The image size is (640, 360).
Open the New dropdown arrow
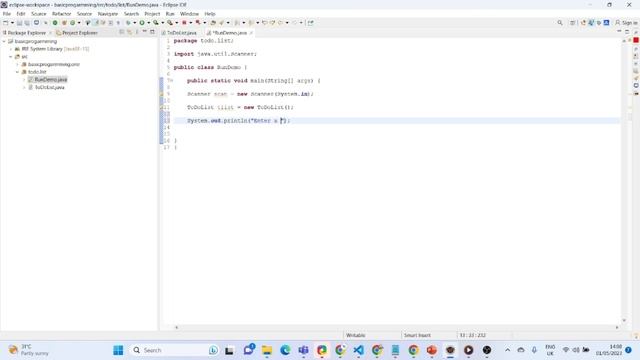click(x=12, y=23)
